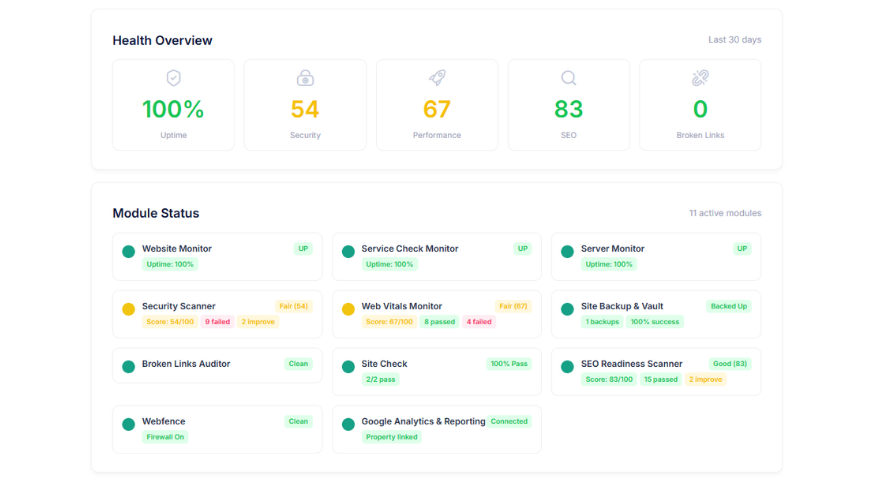Click the SEO score 83
Viewport: 875px width, 481px height.
(x=569, y=109)
